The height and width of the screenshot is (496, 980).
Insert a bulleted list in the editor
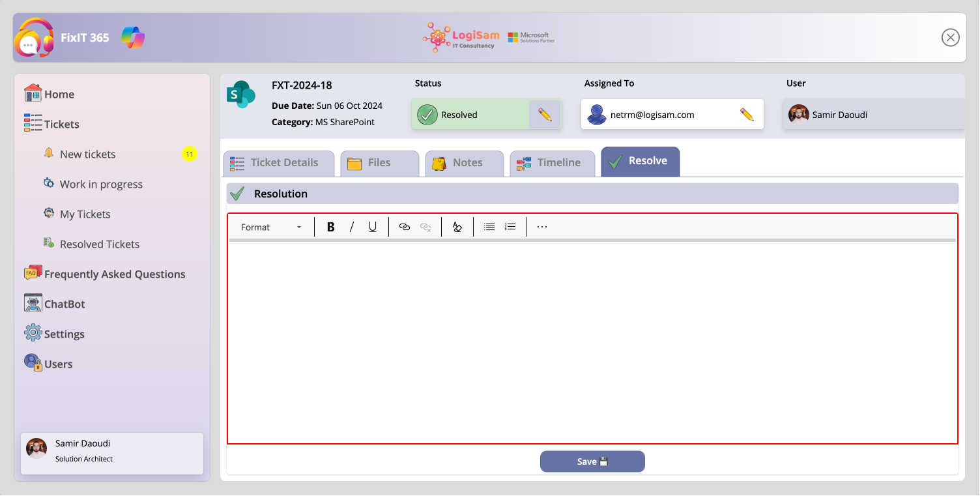(x=489, y=227)
